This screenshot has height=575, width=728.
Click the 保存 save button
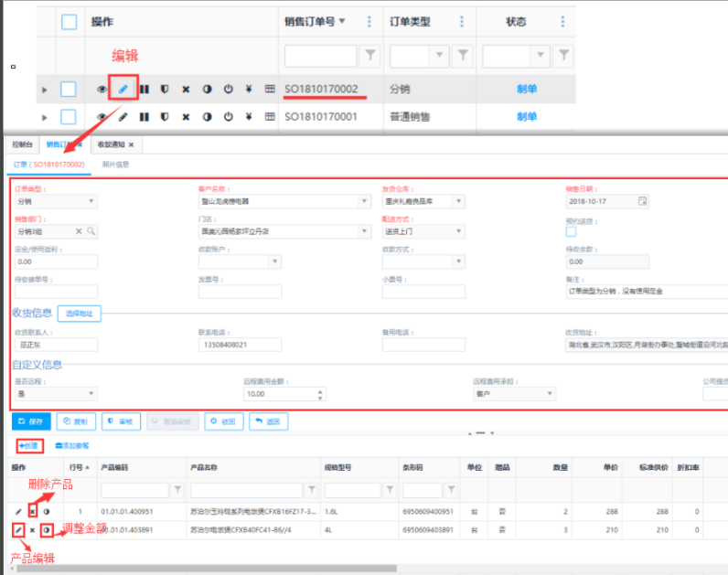(31, 421)
